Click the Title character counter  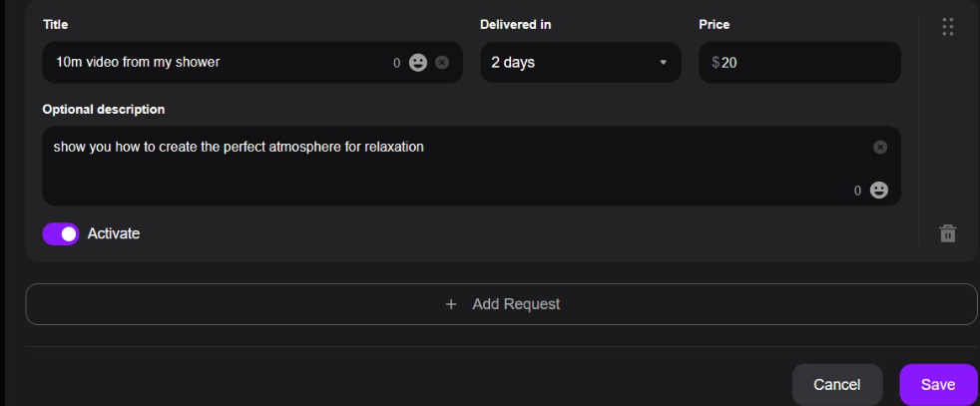click(396, 63)
